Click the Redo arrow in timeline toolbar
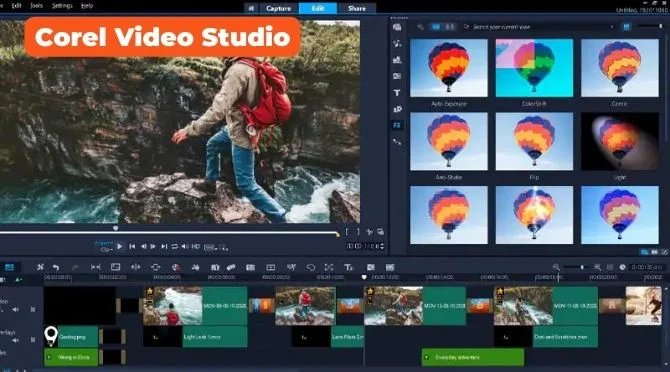The image size is (670, 372). point(75,267)
